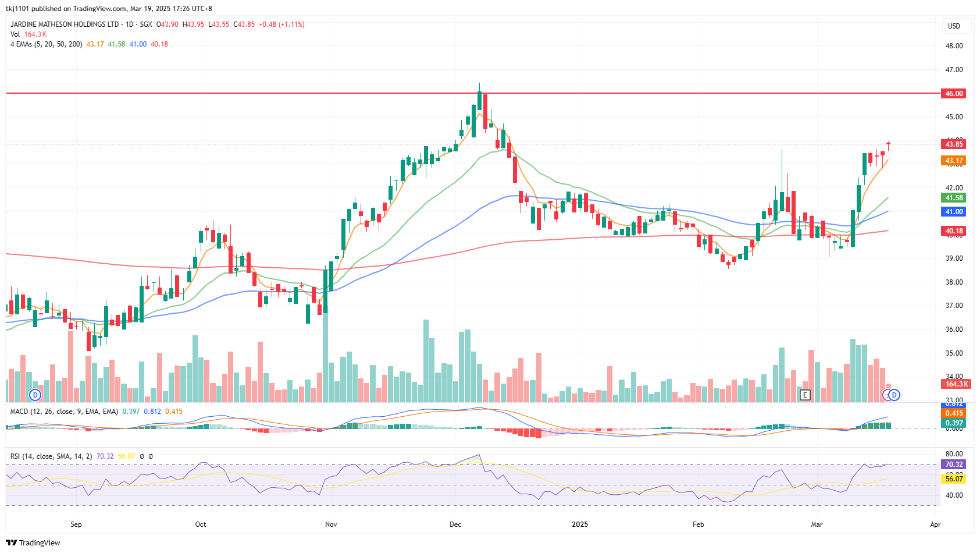Select the JARDINE MATHESON HOLDINGS LTD title
This screenshot has height=553, width=980.
pyautogui.click(x=65, y=24)
